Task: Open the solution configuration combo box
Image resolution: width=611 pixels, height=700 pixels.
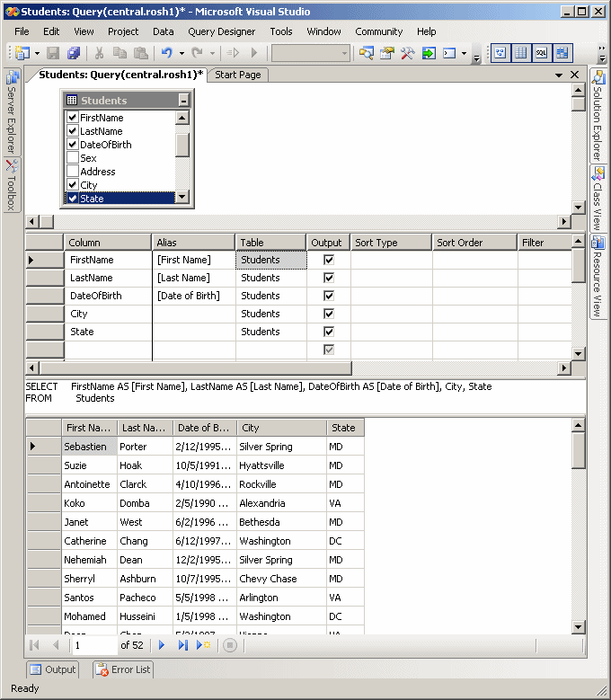Action: [x=311, y=53]
